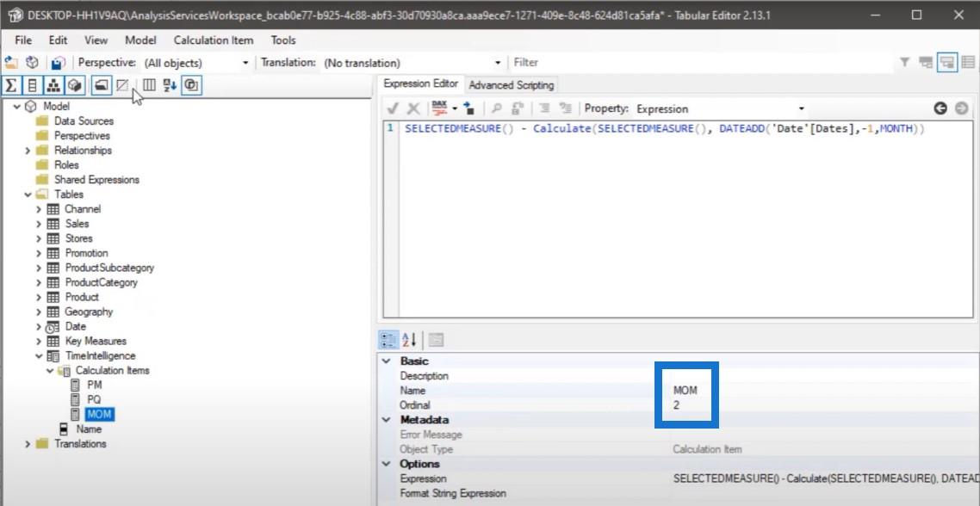Click the Categorized properties view icon
Viewport: 980px width, 506px height.
point(388,340)
